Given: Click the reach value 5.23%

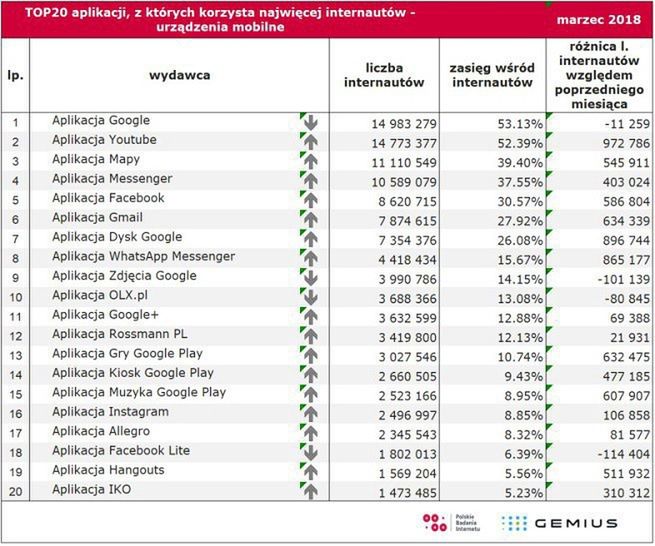Looking at the screenshot, I should (523, 493).
